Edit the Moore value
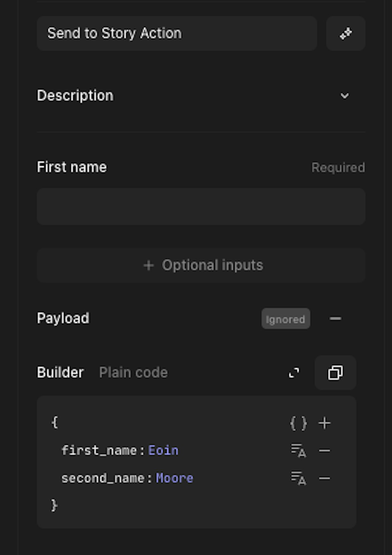 (x=174, y=478)
